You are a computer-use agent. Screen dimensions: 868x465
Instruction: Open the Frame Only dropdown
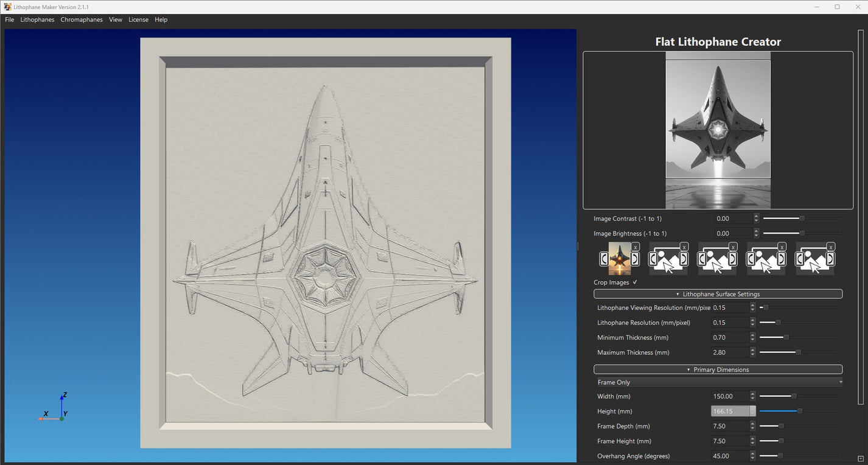tap(718, 382)
